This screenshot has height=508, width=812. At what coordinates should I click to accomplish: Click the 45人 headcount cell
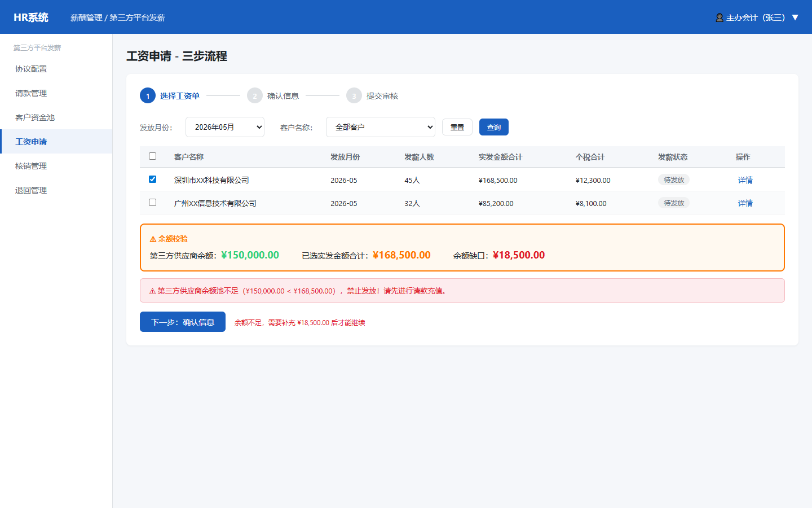pos(412,180)
